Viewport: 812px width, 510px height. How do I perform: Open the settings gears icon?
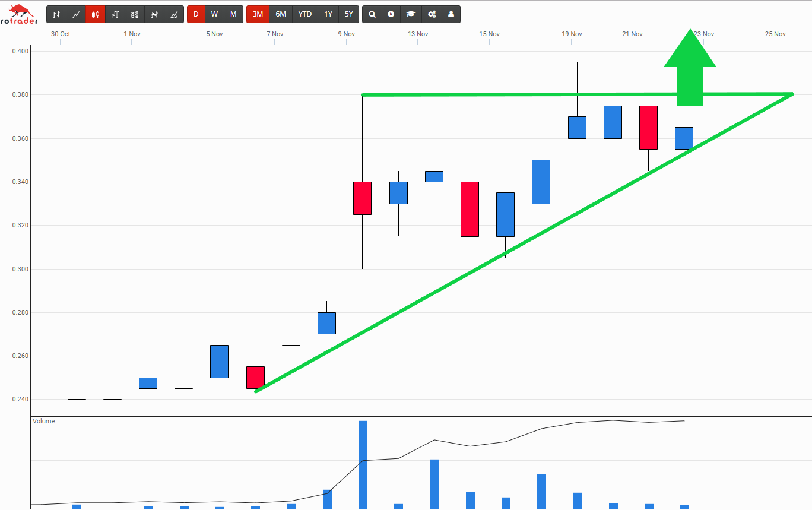(x=432, y=14)
